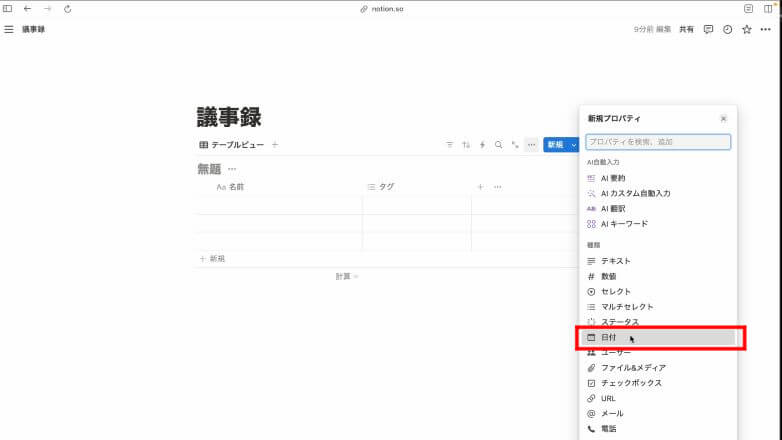The height and width of the screenshot is (440, 782).
Task: Click the + 新規 row at table bottom
Action: point(212,258)
